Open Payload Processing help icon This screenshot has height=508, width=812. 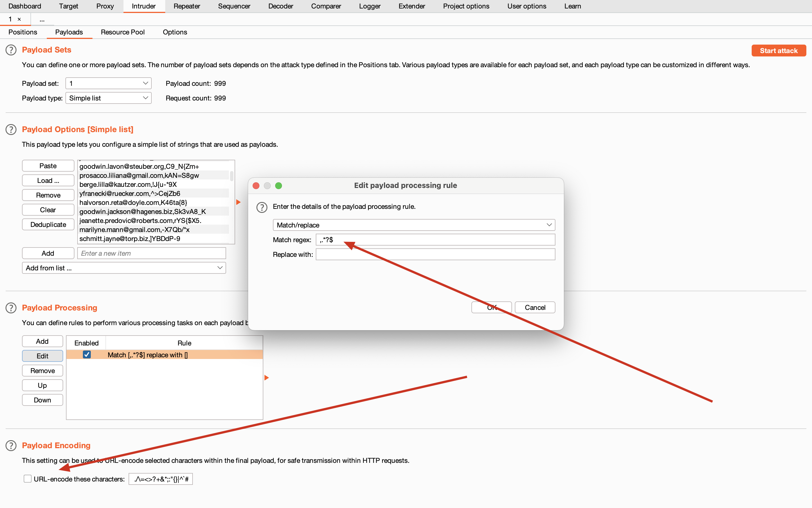pos(11,308)
